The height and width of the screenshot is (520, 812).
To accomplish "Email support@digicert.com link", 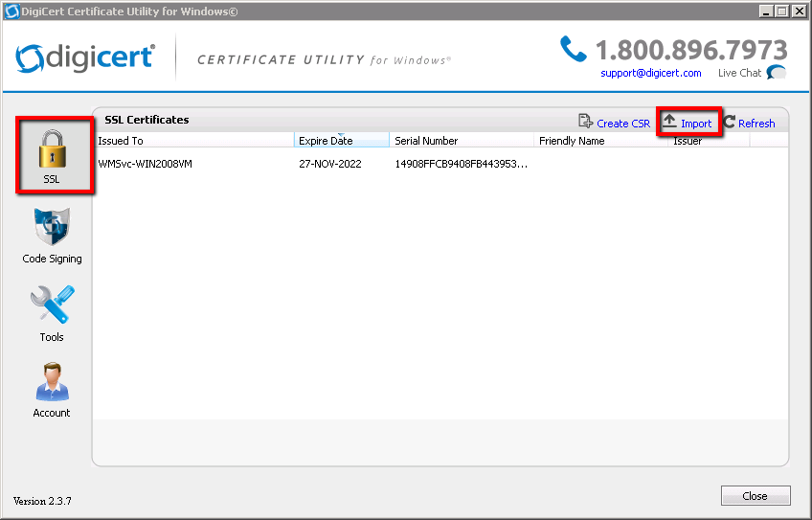I will [x=650, y=73].
